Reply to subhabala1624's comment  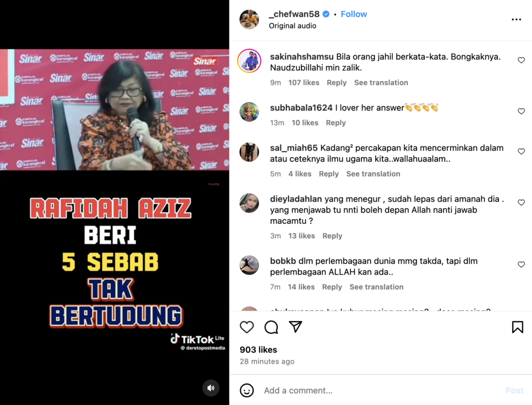tap(336, 123)
